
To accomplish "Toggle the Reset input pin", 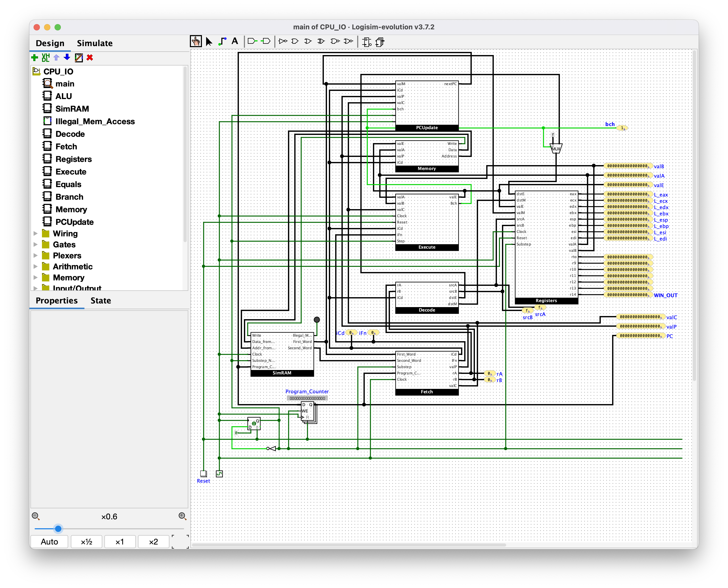I will click(203, 473).
